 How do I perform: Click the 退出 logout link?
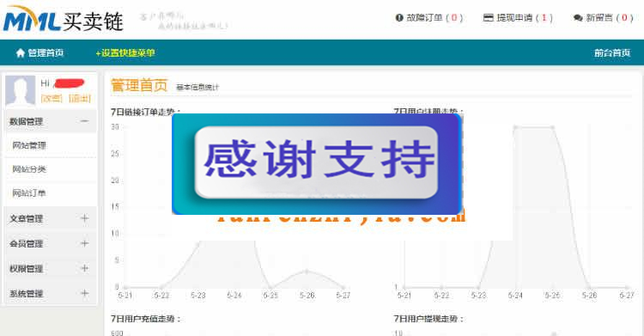(x=79, y=98)
